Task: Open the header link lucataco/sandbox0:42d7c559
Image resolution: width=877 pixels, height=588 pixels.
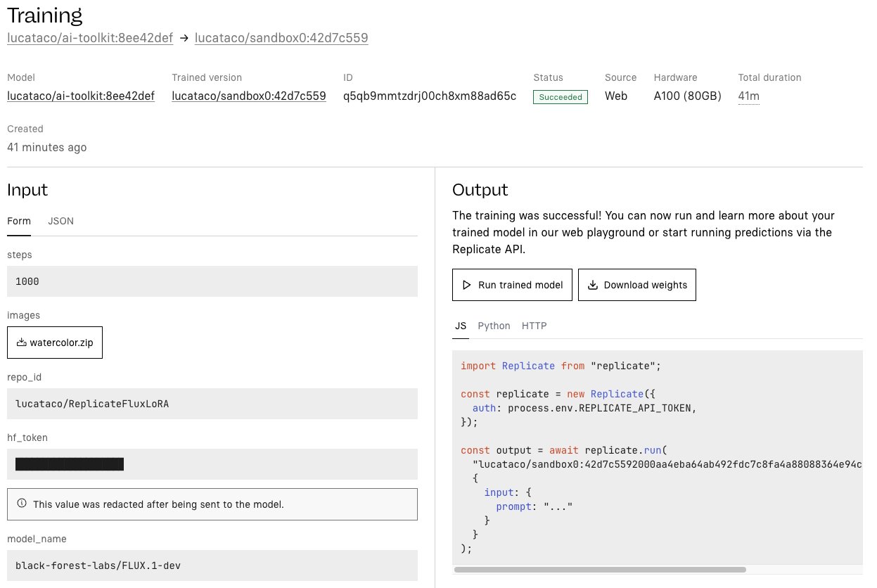Action: point(281,38)
